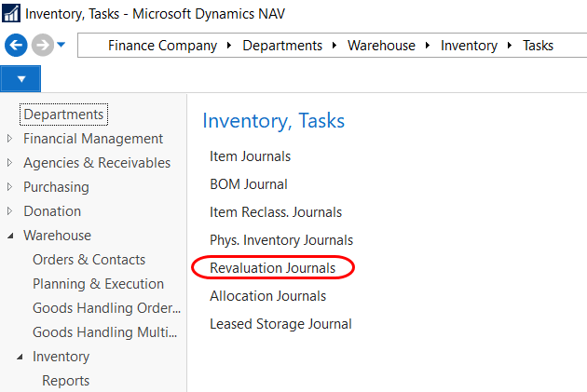Image resolution: width=587 pixels, height=392 pixels.
Task: Select Orders & Contacts under Warehouse
Action: click(x=89, y=260)
